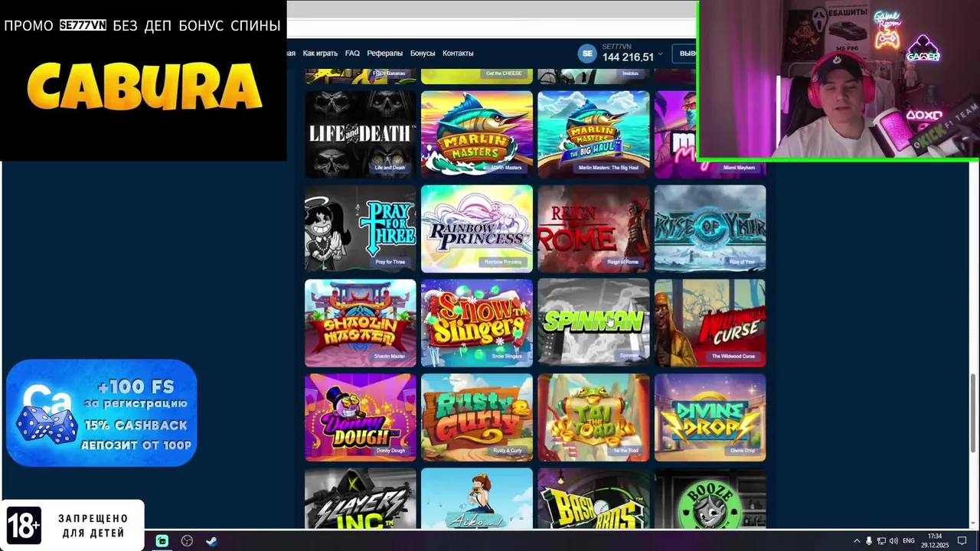
Task: Select the Shaolin Master game tile
Action: coord(361,323)
